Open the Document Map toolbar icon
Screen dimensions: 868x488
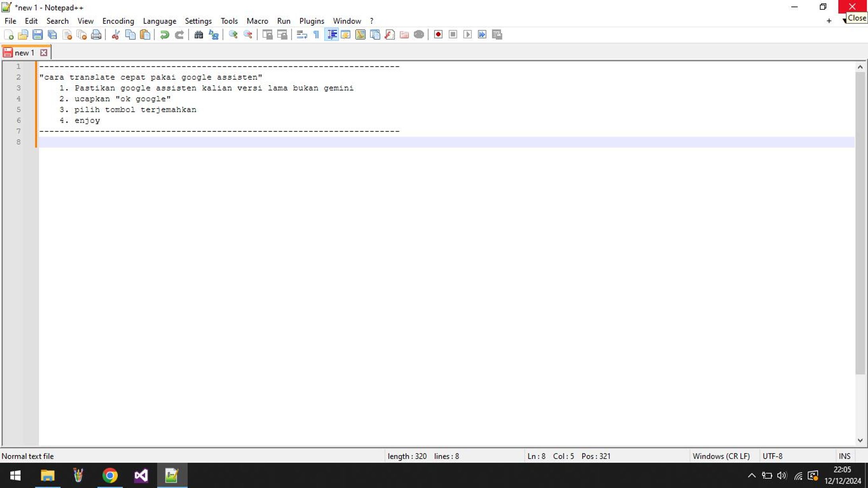[360, 35]
